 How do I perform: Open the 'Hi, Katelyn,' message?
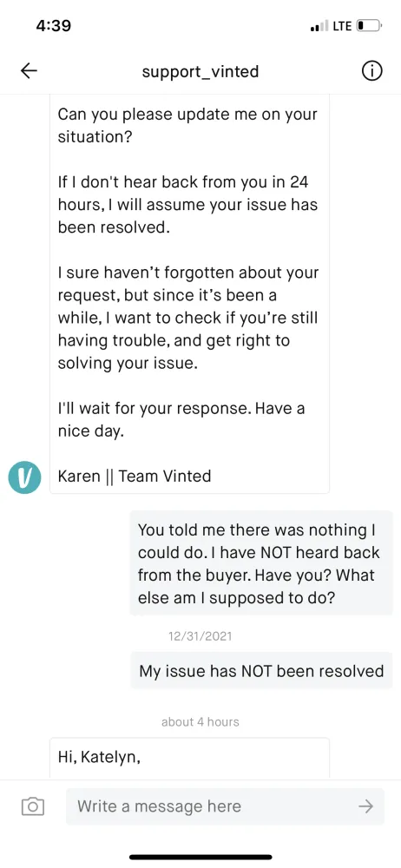(190, 758)
